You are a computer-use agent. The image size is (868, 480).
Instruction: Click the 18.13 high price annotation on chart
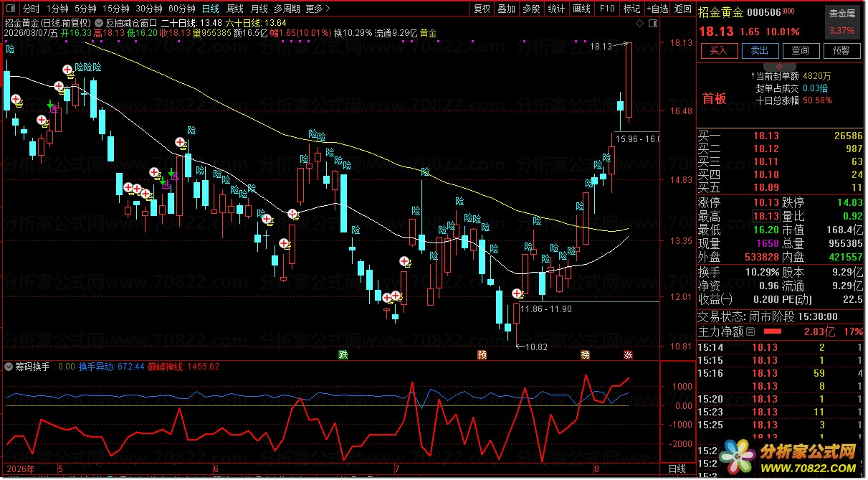point(601,46)
